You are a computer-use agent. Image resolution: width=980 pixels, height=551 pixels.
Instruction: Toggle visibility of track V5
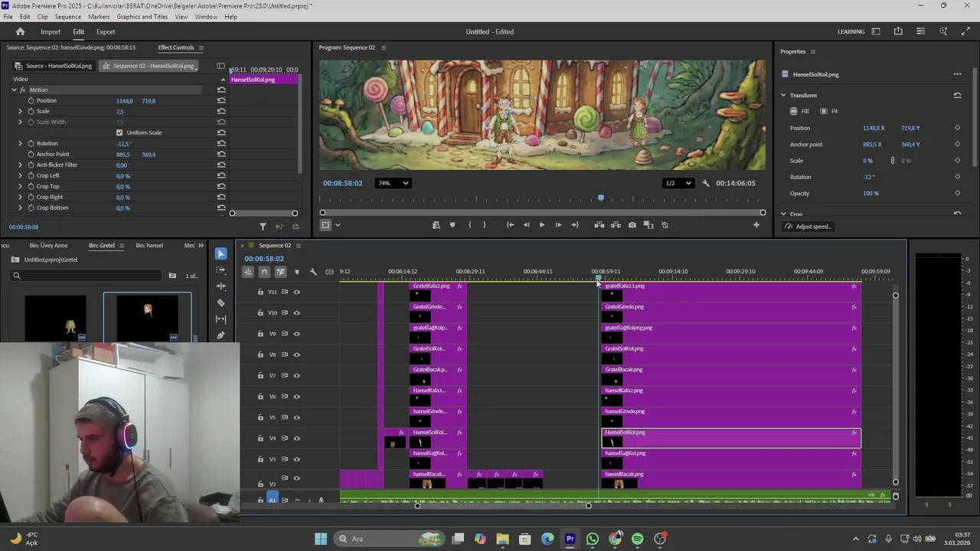coord(297,417)
